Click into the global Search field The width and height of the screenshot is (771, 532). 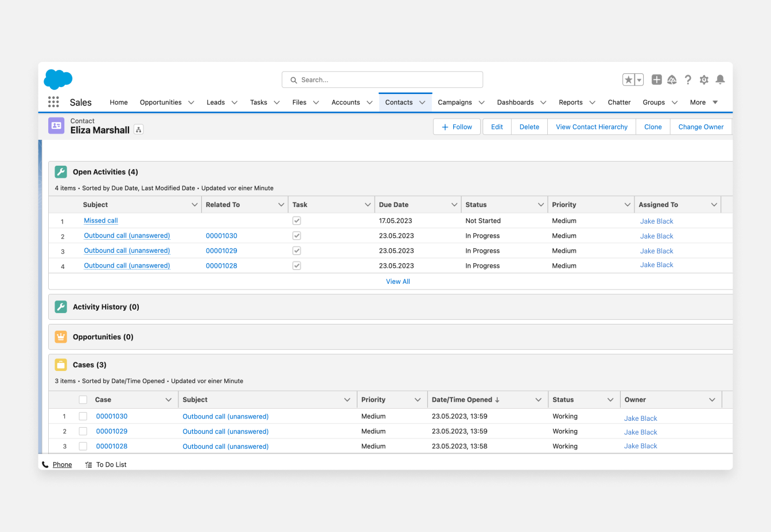pos(383,80)
